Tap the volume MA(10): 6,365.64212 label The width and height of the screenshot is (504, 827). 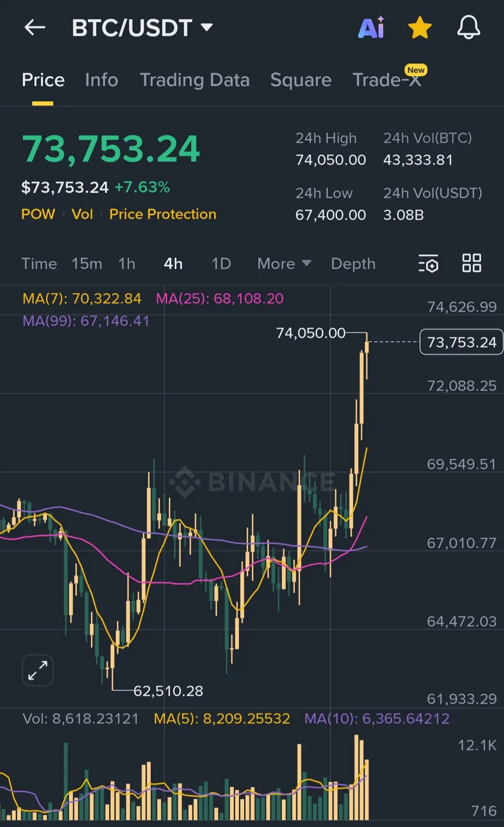tap(377, 718)
